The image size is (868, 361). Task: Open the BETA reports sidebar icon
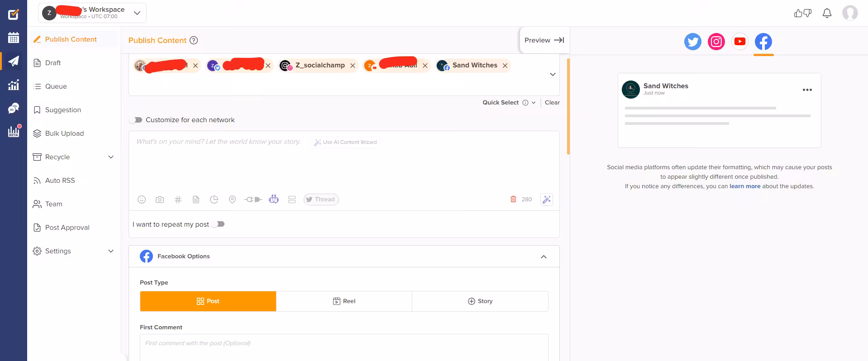[x=14, y=131]
